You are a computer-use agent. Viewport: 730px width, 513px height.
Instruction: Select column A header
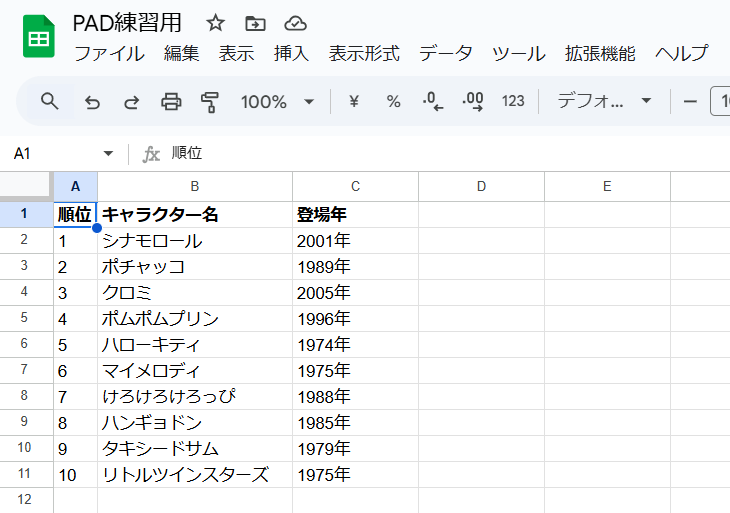coord(75,187)
